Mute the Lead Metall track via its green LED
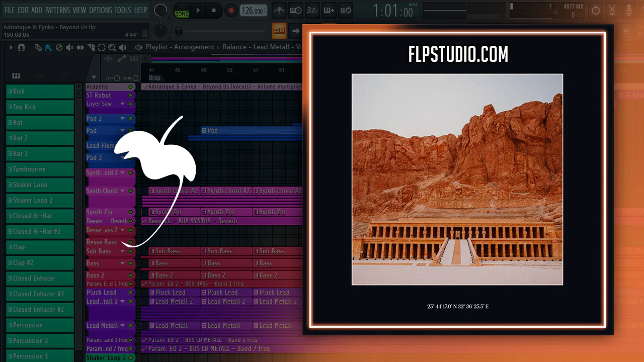Viewport: 644px width, 362px height. coord(131,326)
